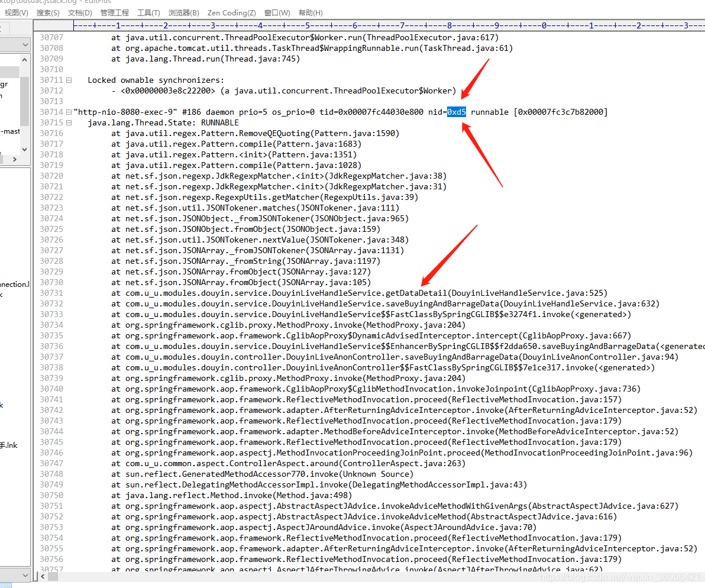Open the 工具(T) menu
The width and height of the screenshot is (705, 588).
click(148, 12)
